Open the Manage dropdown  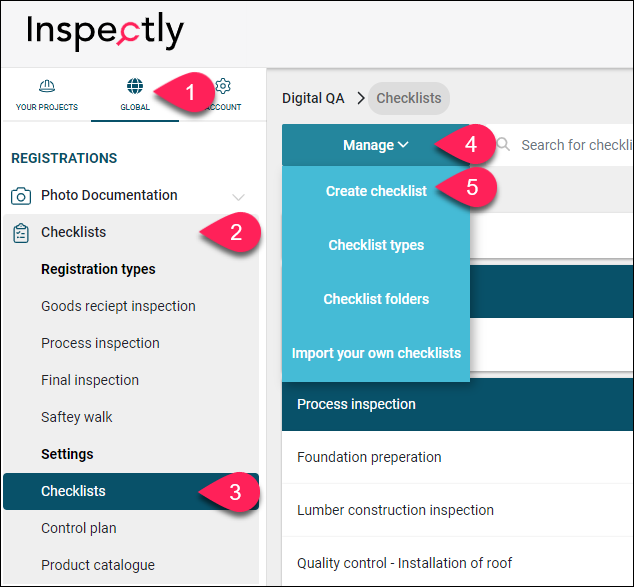coord(376,145)
